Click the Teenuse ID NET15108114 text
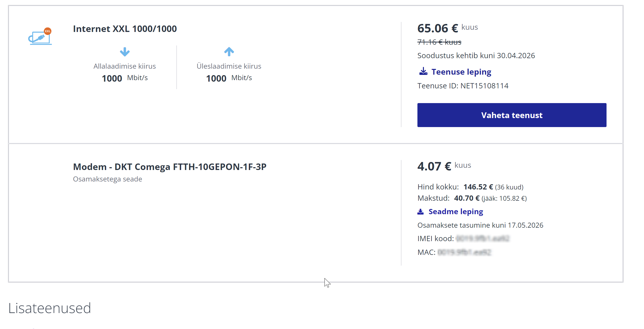The width and height of the screenshot is (644, 329). tap(463, 86)
